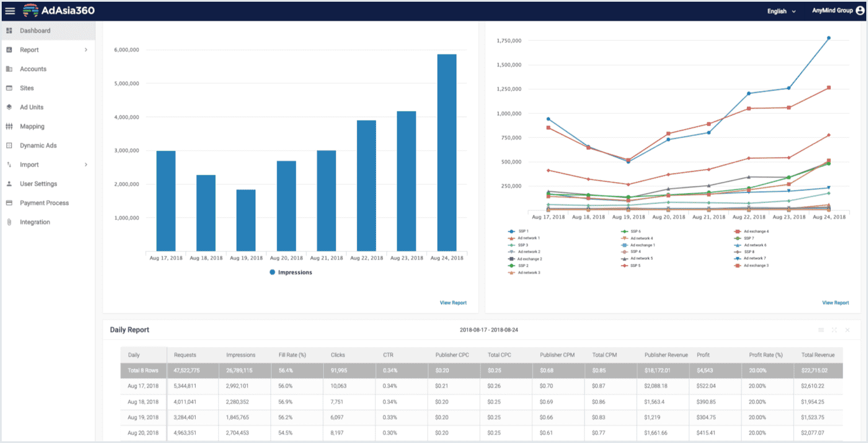The height and width of the screenshot is (443, 868).
Task: Click View Report under Impressions chart
Action: click(453, 303)
